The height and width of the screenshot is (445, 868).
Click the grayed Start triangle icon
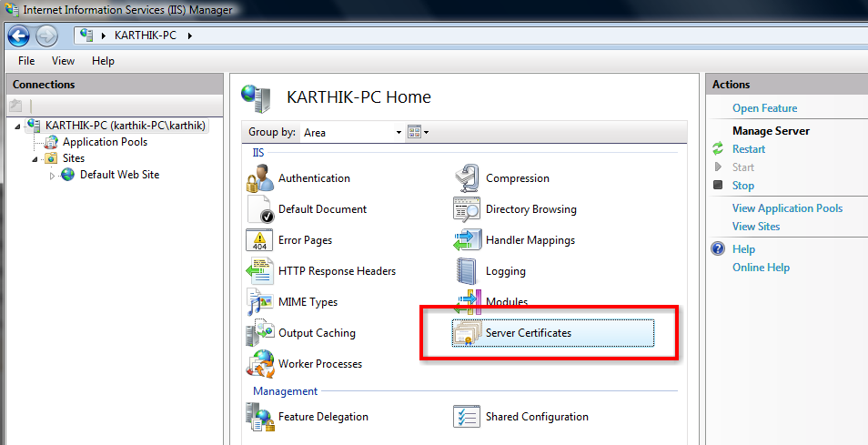718,167
